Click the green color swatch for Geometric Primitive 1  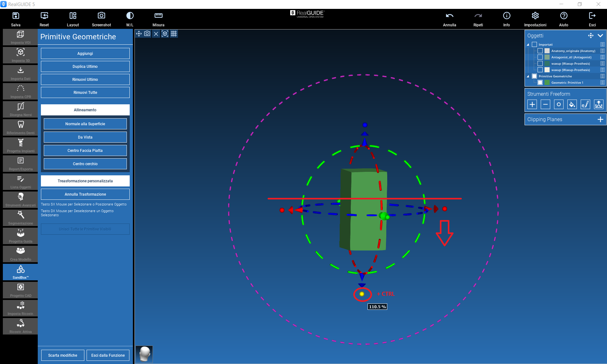[x=547, y=82]
